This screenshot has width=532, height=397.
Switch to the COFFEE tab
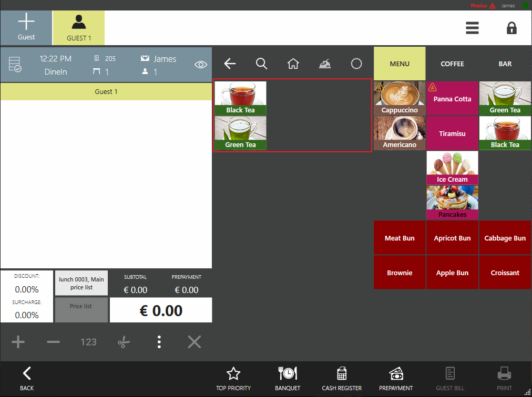[x=452, y=64]
